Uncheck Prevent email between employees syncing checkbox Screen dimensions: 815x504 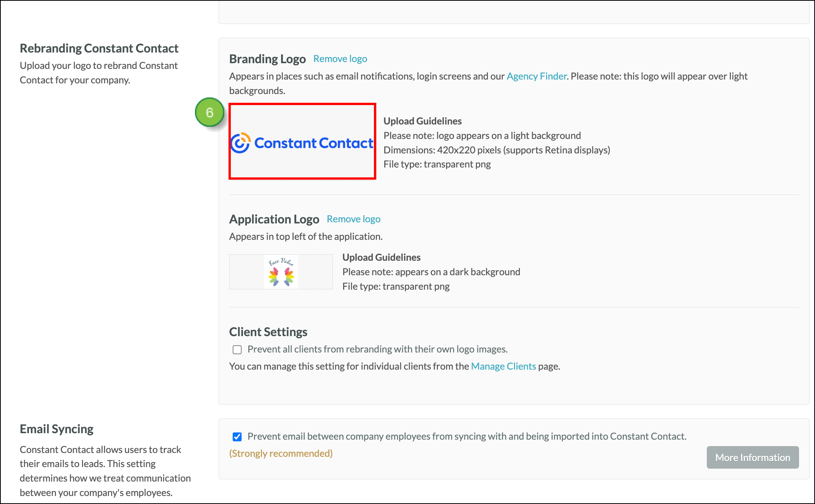tap(237, 437)
